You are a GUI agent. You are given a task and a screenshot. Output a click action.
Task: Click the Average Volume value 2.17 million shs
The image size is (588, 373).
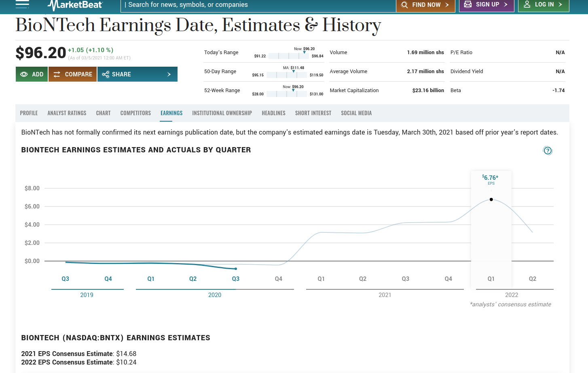pyautogui.click(x=425, y=72)
